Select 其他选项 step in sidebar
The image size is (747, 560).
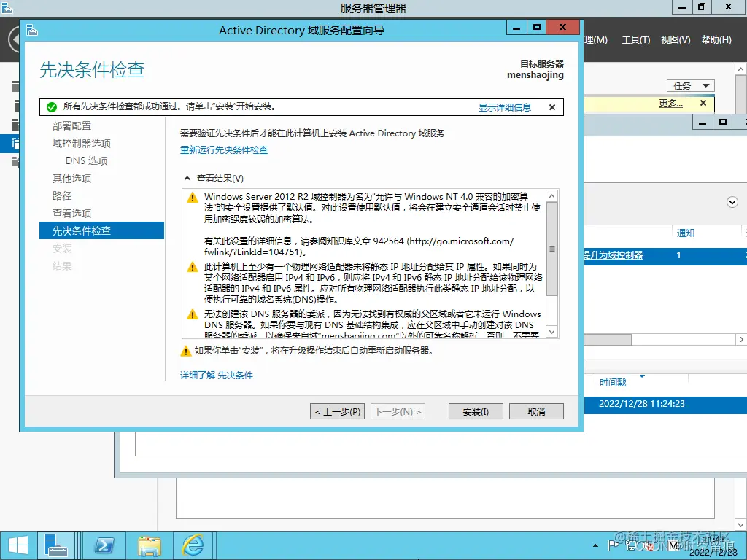click(x=71, y=178)
